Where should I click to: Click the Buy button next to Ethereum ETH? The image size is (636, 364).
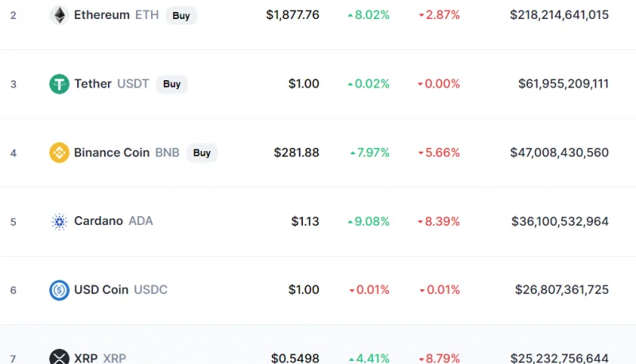click(181, 15)
